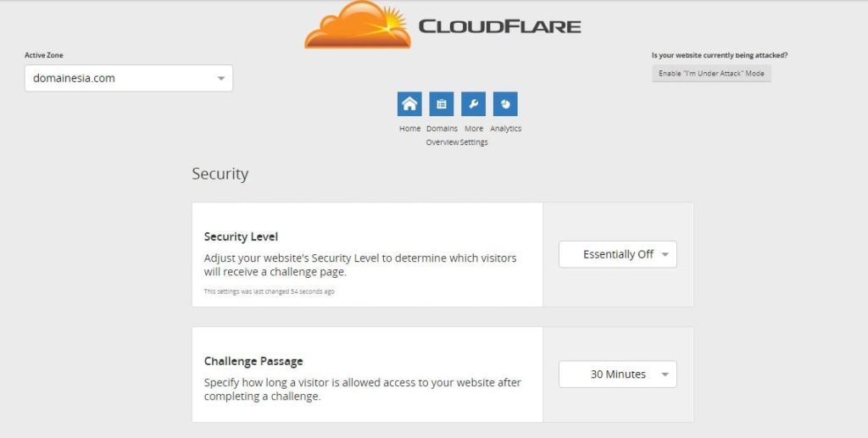Screen dimensions: 868x438
Task: Select the Domains Overview text label
Action: pyautogui.click(x=442, y=130)
